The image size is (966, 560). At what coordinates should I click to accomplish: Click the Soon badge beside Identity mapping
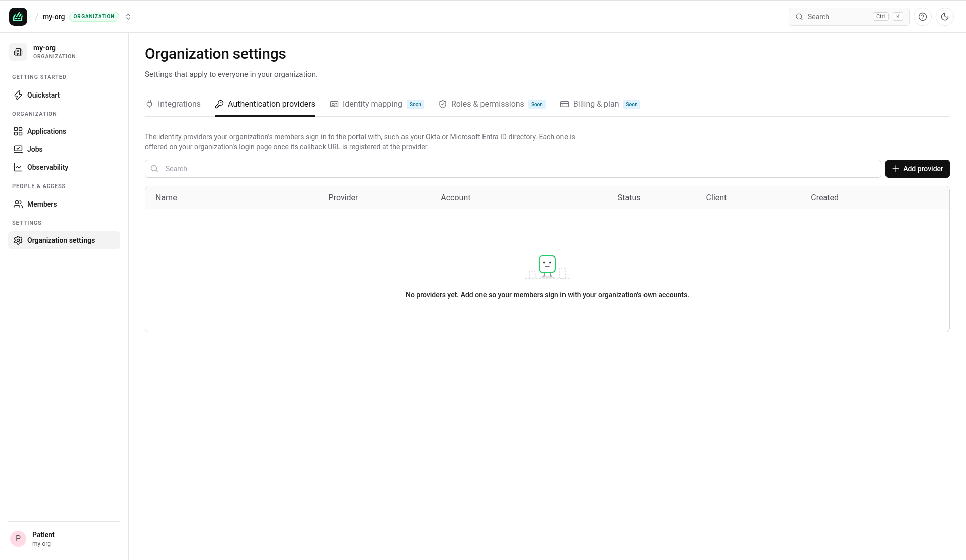[x=415, y=105]
